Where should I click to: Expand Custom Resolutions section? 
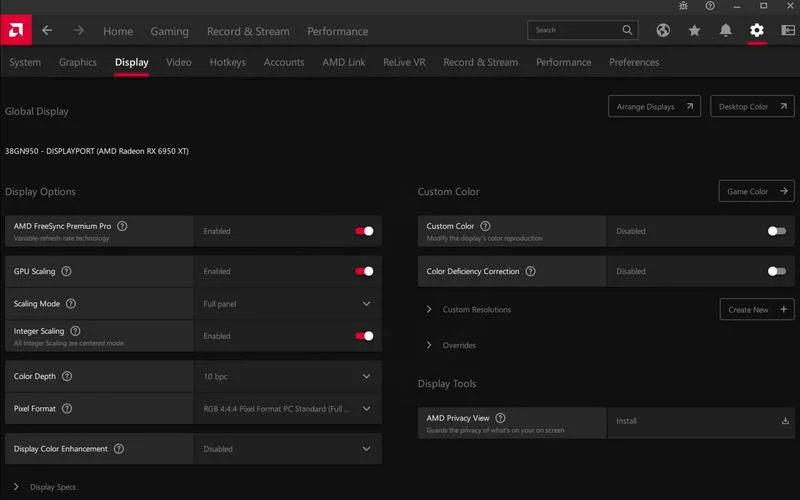(429, 310)
